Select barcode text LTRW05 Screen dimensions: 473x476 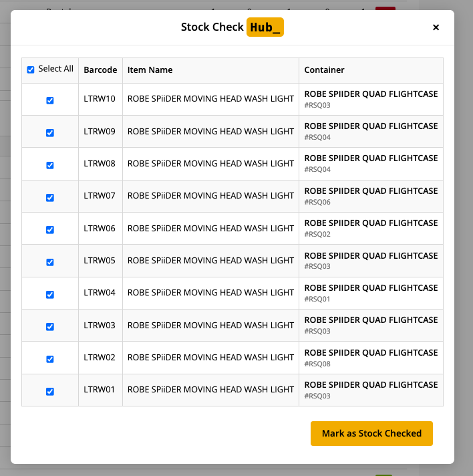(x=100, y=260)
